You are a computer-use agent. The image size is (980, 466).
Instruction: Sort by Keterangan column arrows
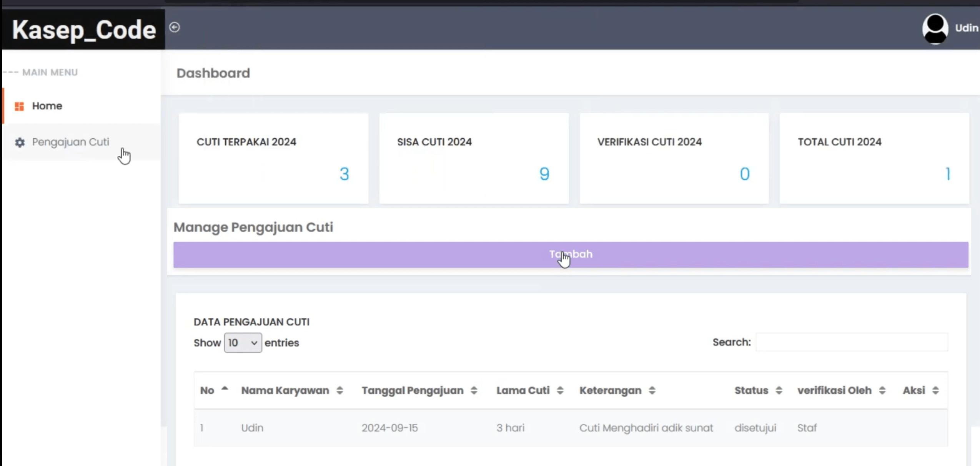tap(652, 391)
